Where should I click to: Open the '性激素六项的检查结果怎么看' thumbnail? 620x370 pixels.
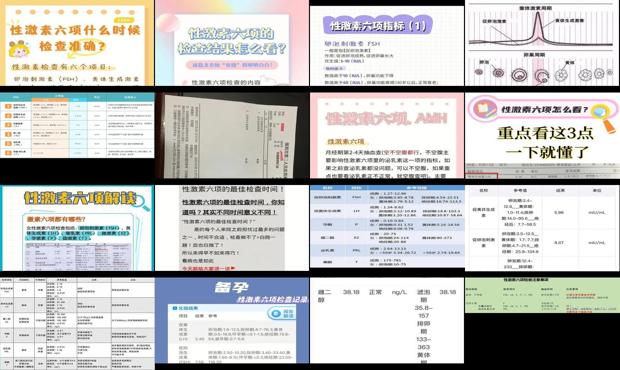point(232,43)
